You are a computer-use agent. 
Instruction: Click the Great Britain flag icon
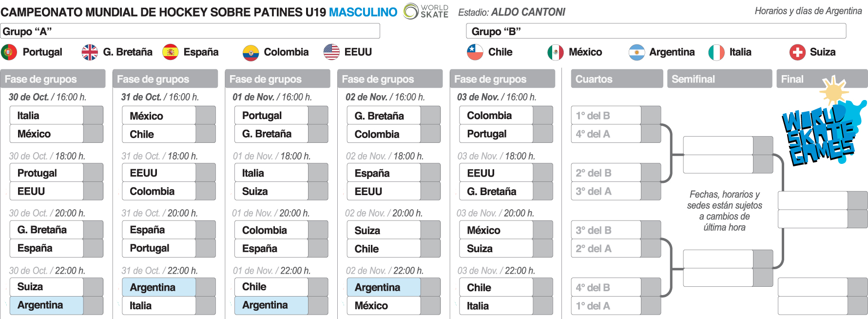(x=90, y=52)
